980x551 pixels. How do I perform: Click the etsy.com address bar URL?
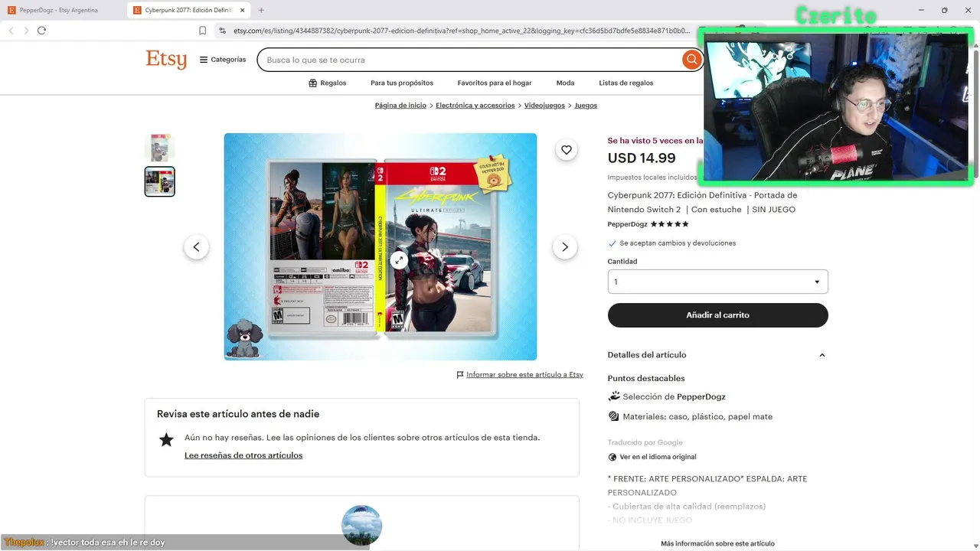pyautogui.click(x=462, y=31)
